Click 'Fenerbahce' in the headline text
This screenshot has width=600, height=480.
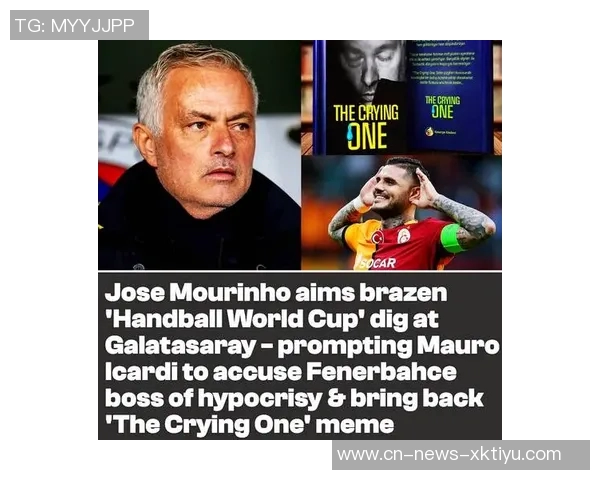(x=382, y=372)
